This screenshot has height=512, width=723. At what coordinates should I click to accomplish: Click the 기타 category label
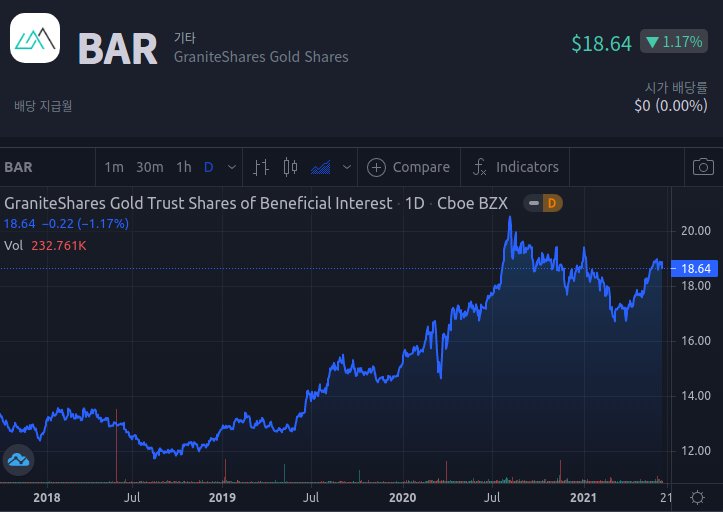(x=185, y=37)
